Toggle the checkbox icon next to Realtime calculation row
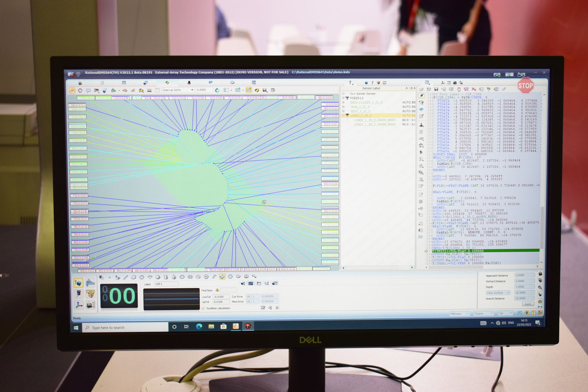 (x=277, y=308)
